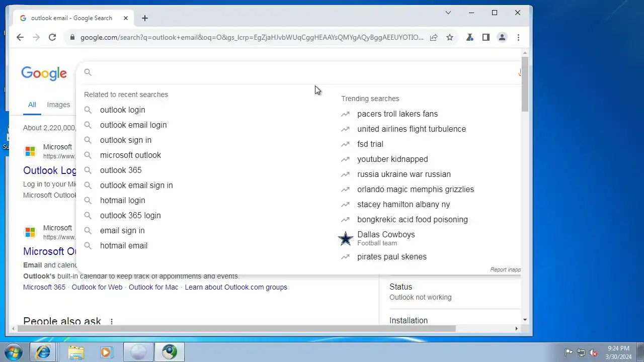
Task: Pick trending search 'pirates paul skenes'
Action: pos(392,256)
